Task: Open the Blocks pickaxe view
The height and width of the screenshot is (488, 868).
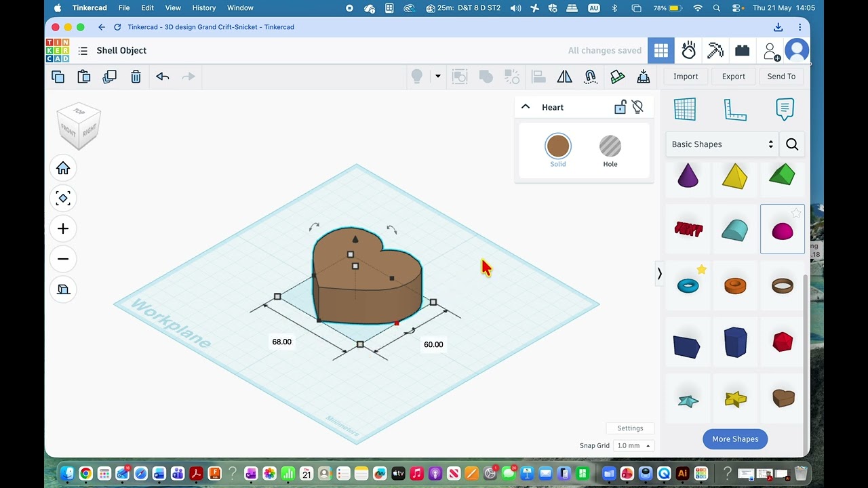Action: point(715,51)
